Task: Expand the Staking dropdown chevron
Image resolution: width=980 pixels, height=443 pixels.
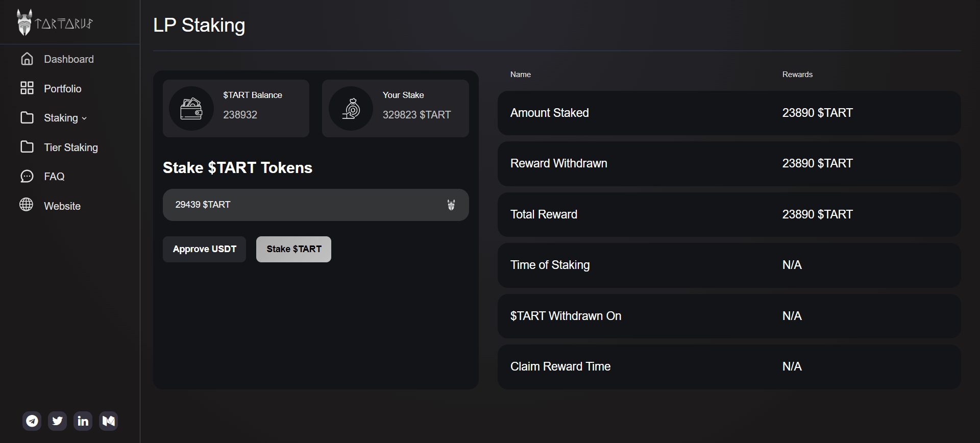Action: click(x=84, y=118)
